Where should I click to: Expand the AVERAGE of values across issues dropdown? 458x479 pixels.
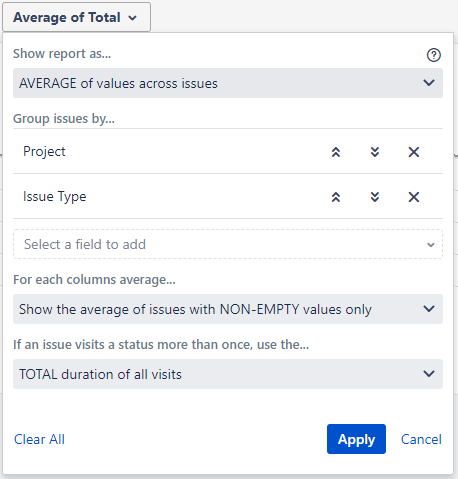click(228, 83)
